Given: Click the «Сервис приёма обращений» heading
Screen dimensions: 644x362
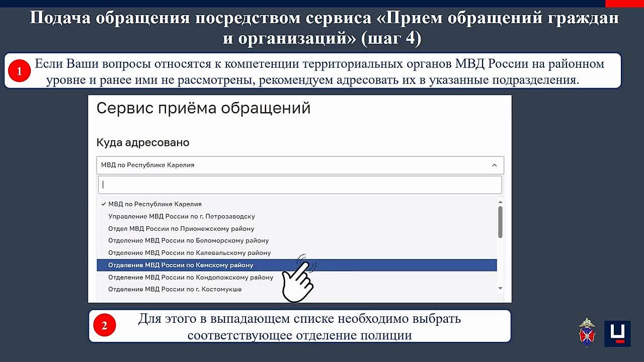Looking at the screenshot, I should tap(204, 108).
